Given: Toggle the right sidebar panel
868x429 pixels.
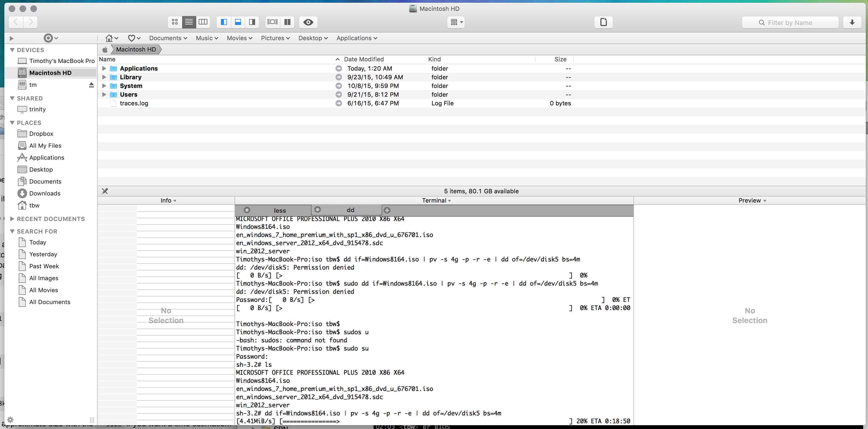Looking at the screenshot, I should 252,22.
